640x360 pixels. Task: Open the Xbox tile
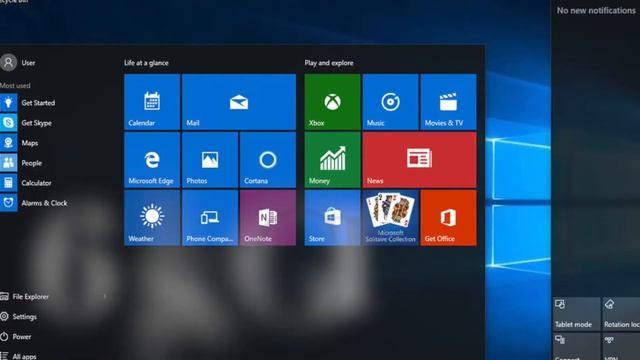tap(332, 102)
